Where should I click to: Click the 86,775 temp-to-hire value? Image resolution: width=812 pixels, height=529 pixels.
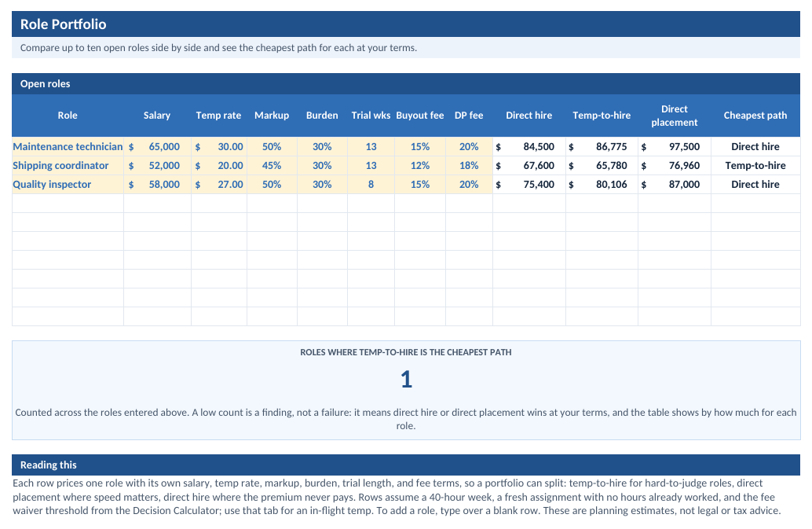click(x=602, y=147)
